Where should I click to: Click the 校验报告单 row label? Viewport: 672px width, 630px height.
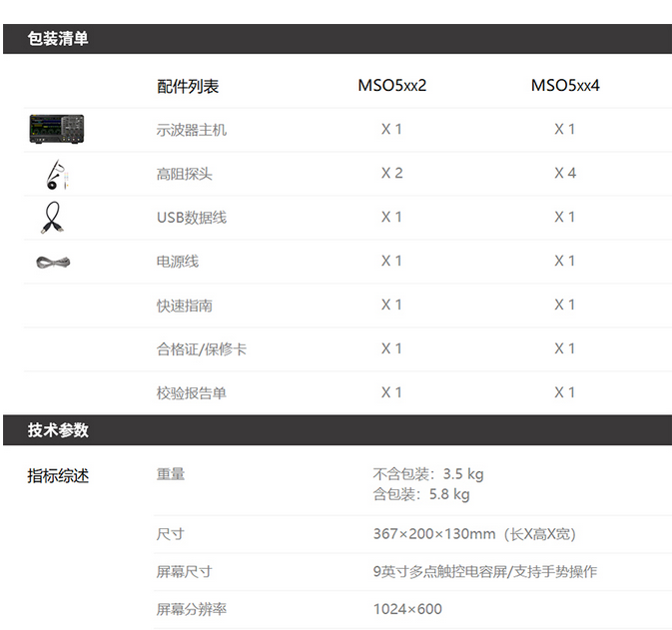pyautogui.click(x=192, y=393)
